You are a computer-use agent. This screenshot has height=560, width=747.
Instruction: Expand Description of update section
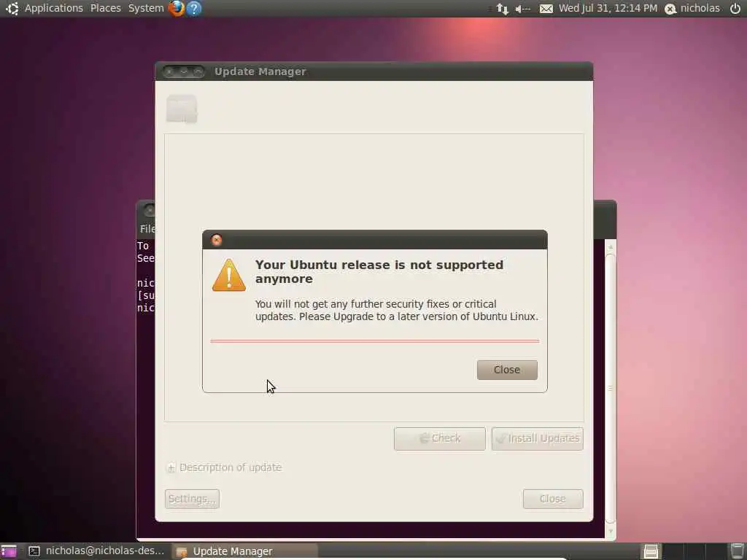tap(224, 467)
